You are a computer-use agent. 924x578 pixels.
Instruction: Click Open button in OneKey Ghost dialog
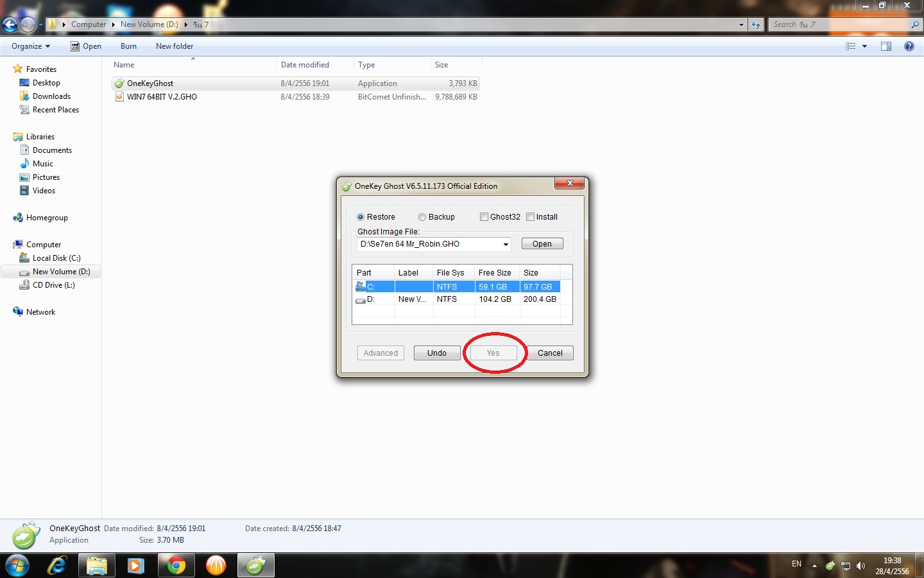click(542, 244)
